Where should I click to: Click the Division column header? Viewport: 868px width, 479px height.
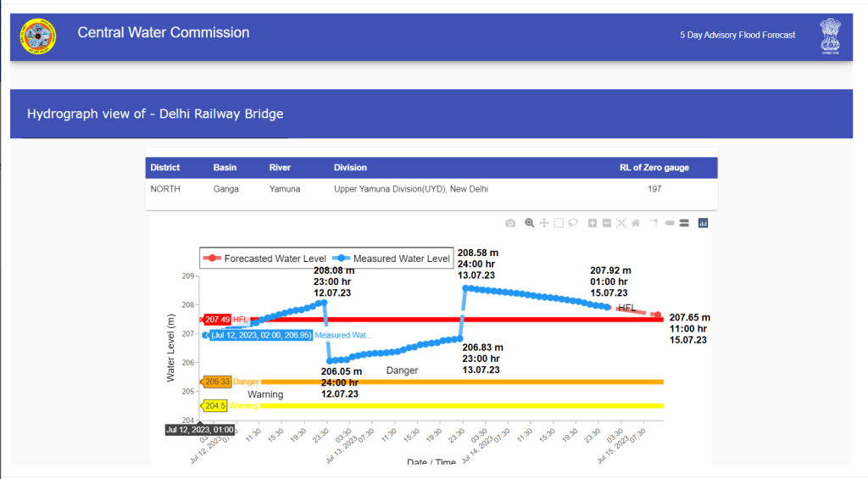point(350,168)
